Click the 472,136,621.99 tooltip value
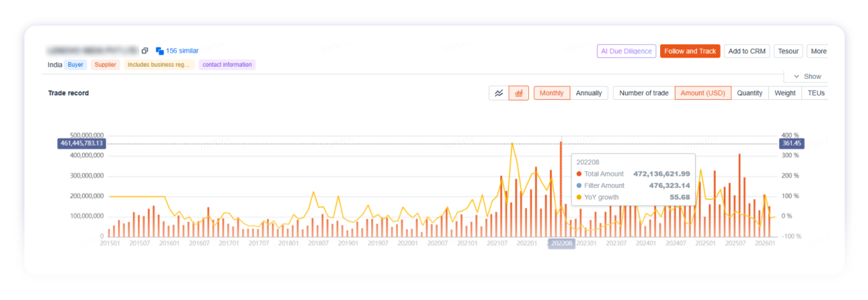Viewport: 868px width, 300px height. pyautogui.click(x=661, y=174)
